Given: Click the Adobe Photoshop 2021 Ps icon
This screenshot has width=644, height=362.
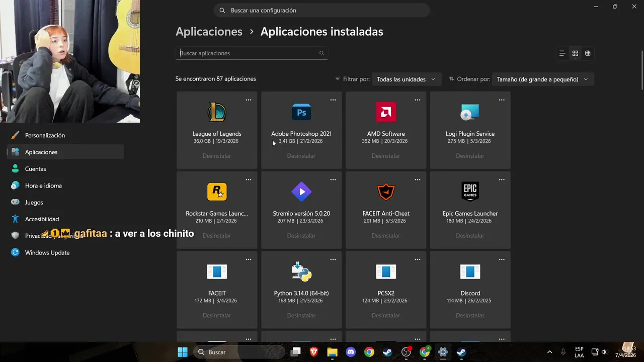Looking at the screenshot, I should click(301, 112).
